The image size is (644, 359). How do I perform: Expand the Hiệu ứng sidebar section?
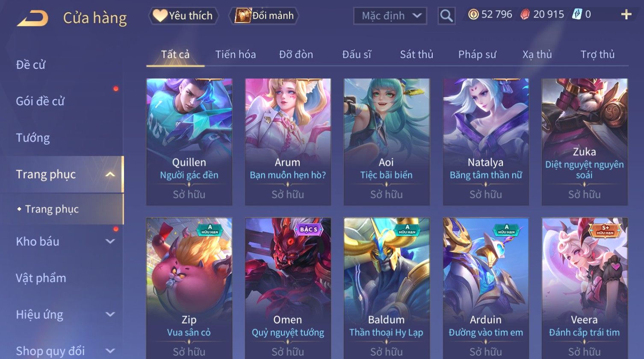(x=110, y=314)
